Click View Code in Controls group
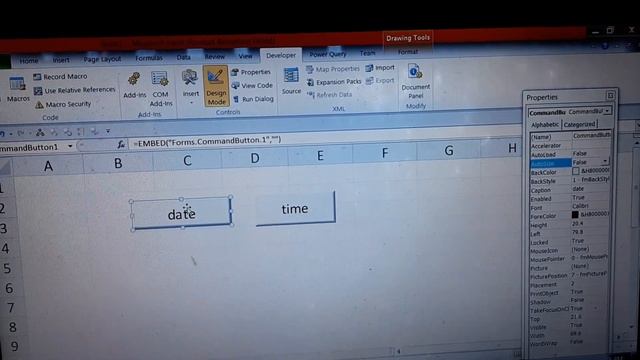Viewport: 640px width, 360px height. (x=252, y=86)
